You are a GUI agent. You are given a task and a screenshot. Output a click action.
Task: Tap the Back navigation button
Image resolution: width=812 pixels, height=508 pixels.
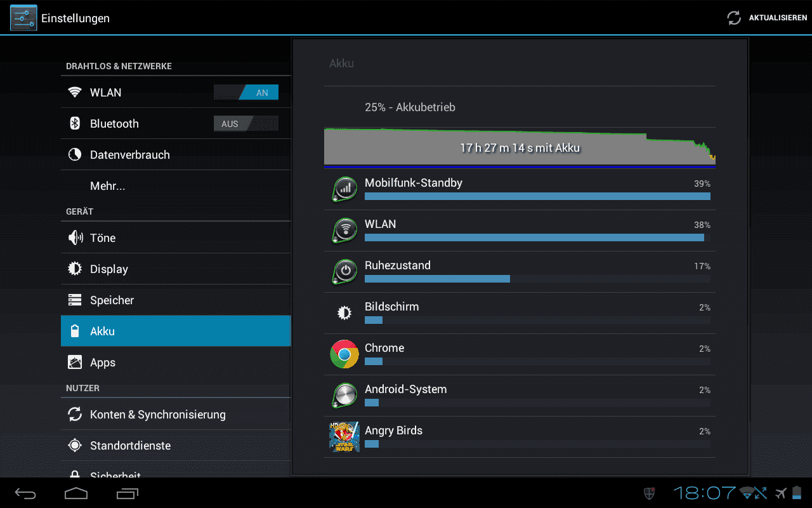click(26, 493)
